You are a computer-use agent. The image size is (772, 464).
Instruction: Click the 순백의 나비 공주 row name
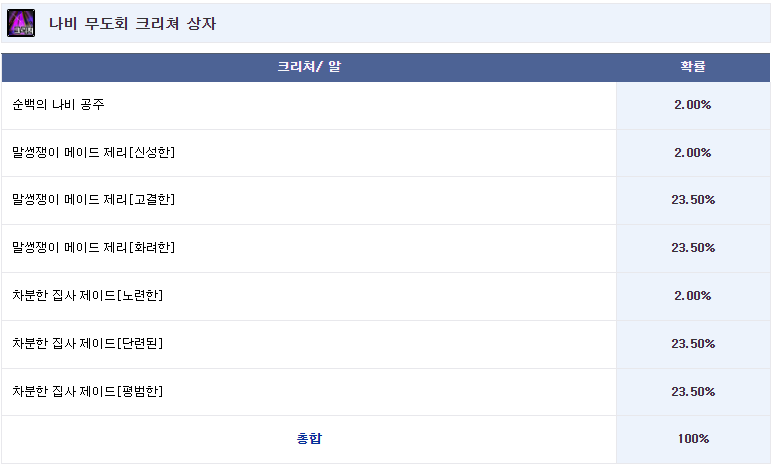(59, 104)
